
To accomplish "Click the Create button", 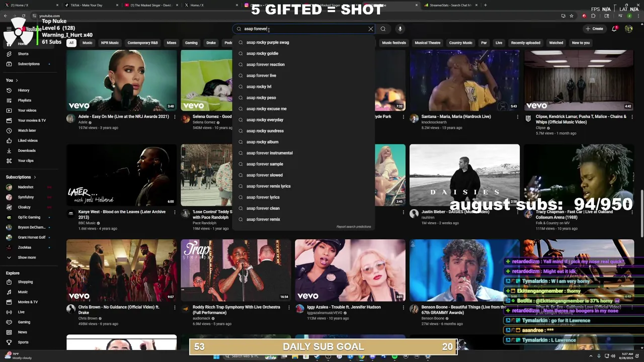I will (x=594, y=29).
